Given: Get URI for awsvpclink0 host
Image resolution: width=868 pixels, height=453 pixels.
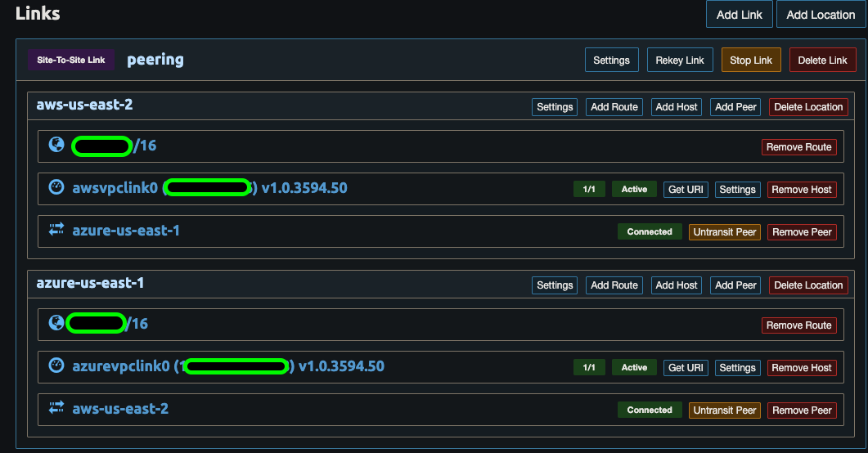Looking at the screenshot, I should tap(686, 190).
